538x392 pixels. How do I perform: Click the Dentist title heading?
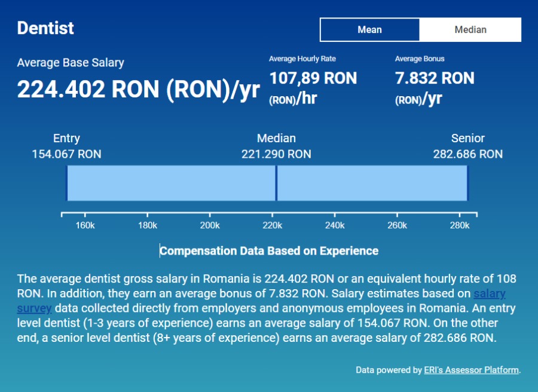(x=45, y=28)
